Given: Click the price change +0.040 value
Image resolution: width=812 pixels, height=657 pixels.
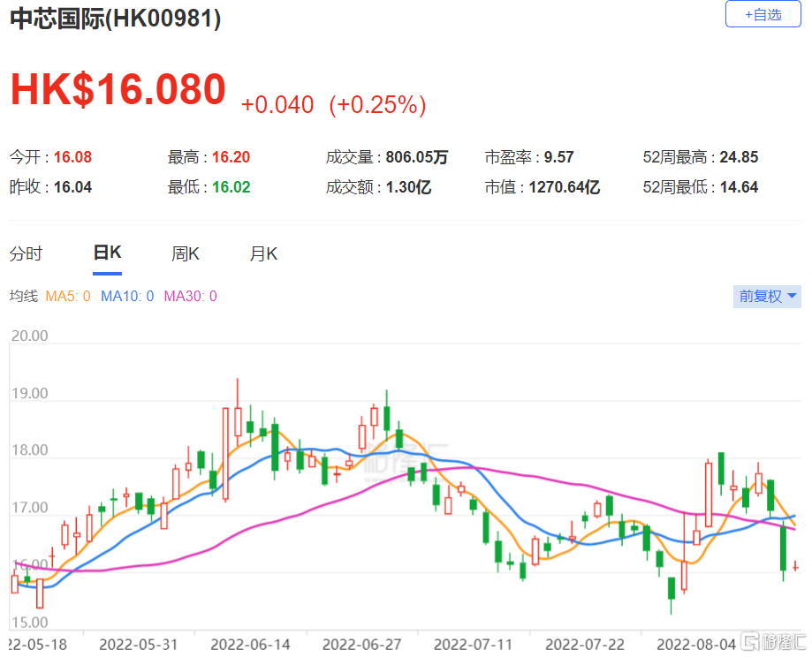Looking at the screenshot, I should point(277,104).
